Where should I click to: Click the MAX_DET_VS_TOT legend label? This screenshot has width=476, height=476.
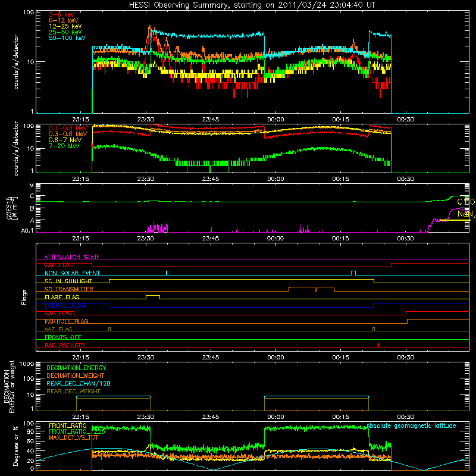[73, 437]
